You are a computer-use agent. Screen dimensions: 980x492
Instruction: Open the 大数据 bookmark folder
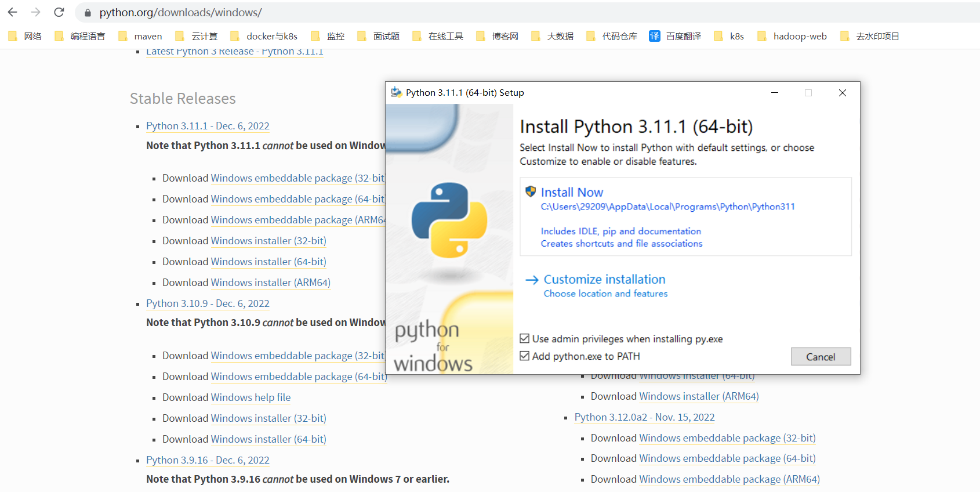point(552,36)
